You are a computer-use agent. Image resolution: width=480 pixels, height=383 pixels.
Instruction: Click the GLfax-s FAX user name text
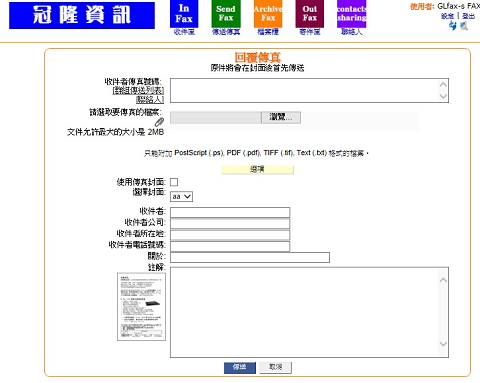point(458,6)
